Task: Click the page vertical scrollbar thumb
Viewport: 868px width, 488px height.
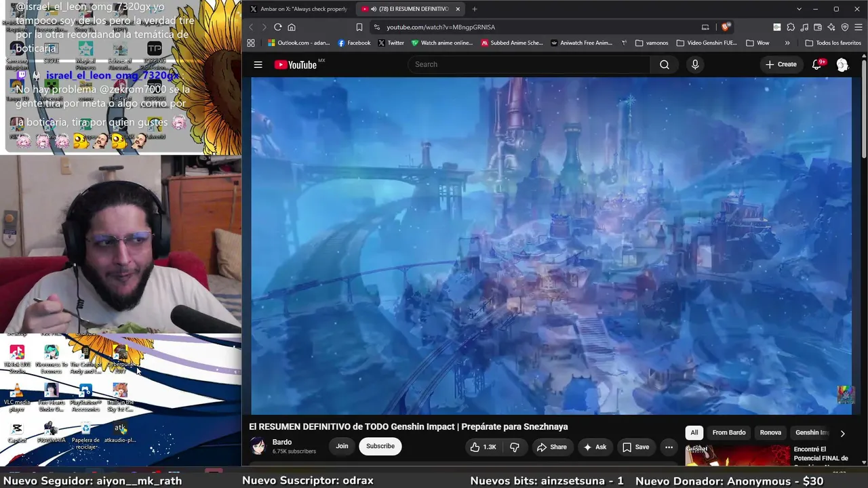Action: [864, 108]
